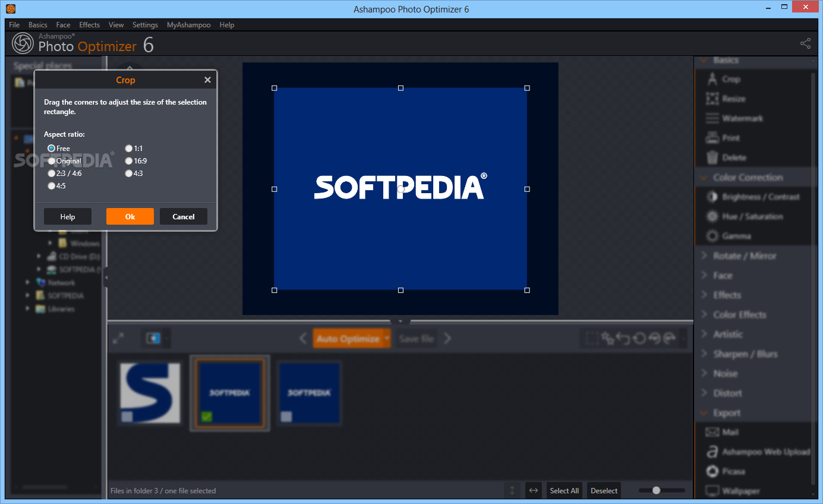Image resolution: width=823 pixels, height=504 pixels.
Task: Open the File menu
Action: click(14, 25)
